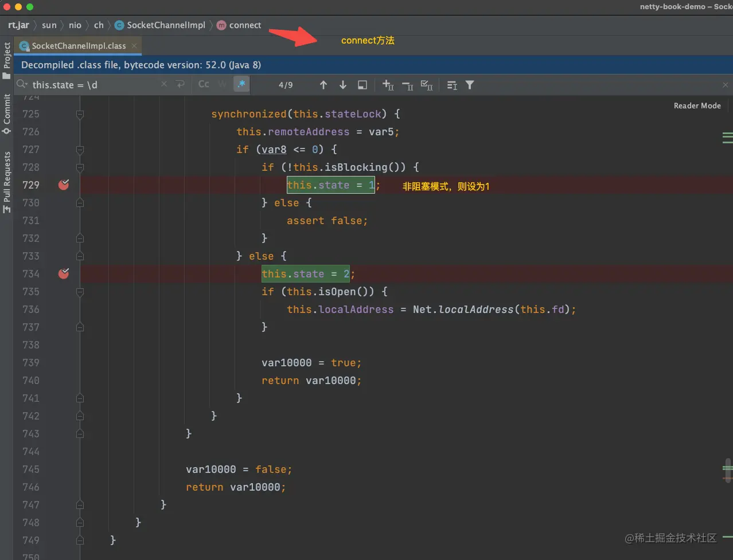Add selection for next occurrence
Image resolution: width=733 pixels, height=560 pixels.
[x=388, y=85]
